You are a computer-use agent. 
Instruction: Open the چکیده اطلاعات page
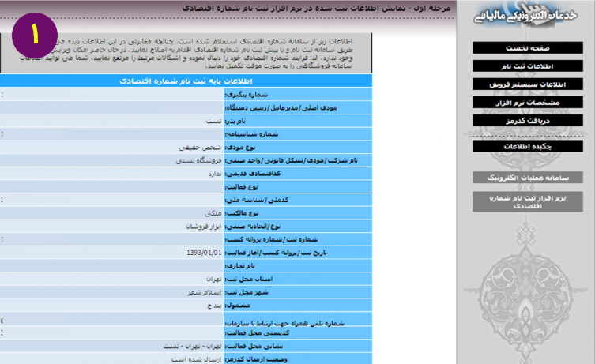click(x=528, y=146)
